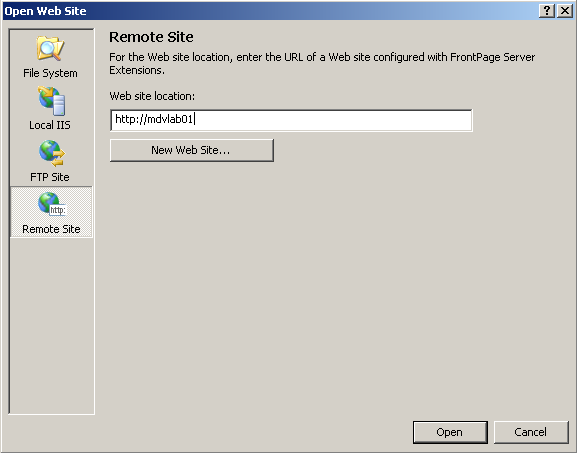Image resolution: width=577 pixels, height=453 pixels.
Task: Focus the empty right part of Web site location field
Action: click(x=333, y=120)
